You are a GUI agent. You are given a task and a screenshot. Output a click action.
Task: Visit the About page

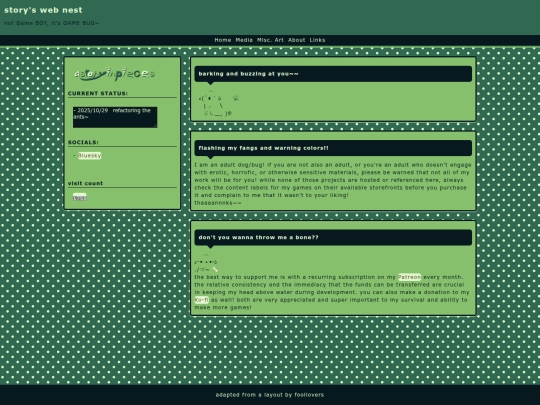pyautogui.click(x=296, y=40)
